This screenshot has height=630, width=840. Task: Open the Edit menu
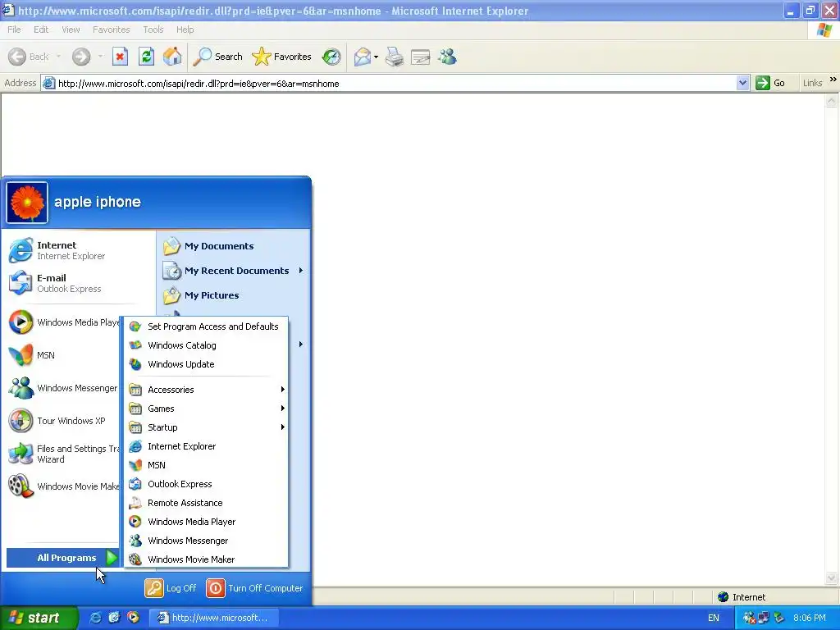click(41, 30)
